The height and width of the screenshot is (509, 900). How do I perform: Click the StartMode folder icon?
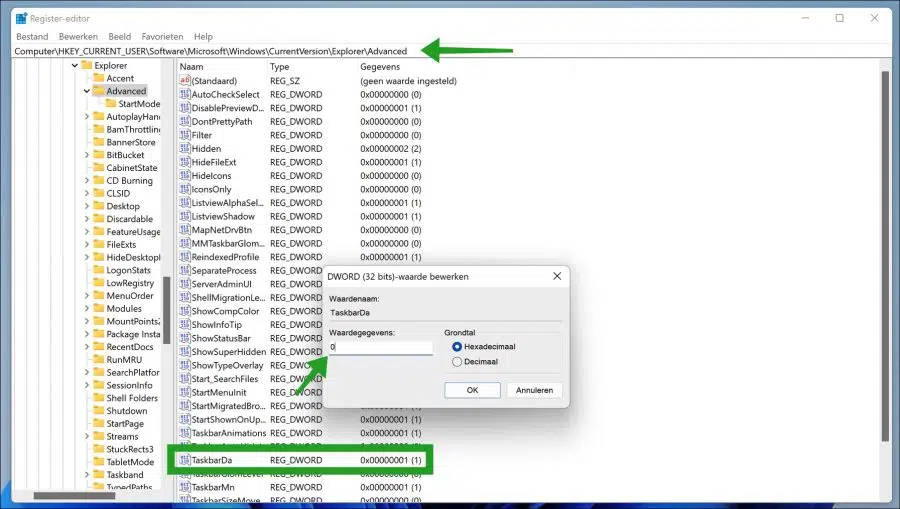click(x=111, y=103)
